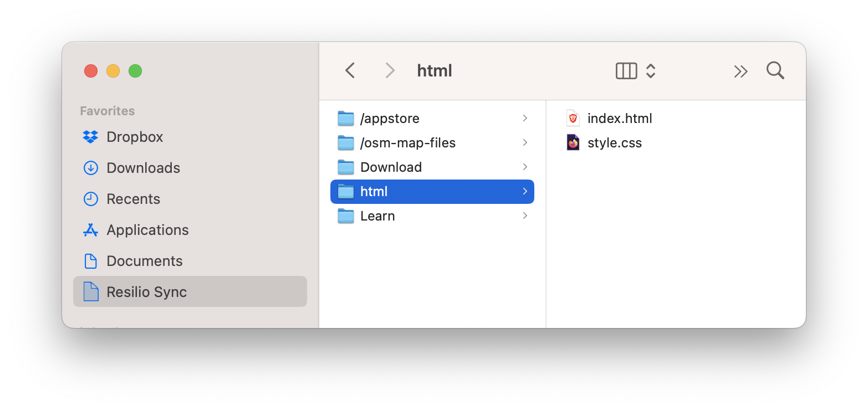Open the view options up-down chevron
The height and width of the screenshot is (410, 868).
[651, 71]
